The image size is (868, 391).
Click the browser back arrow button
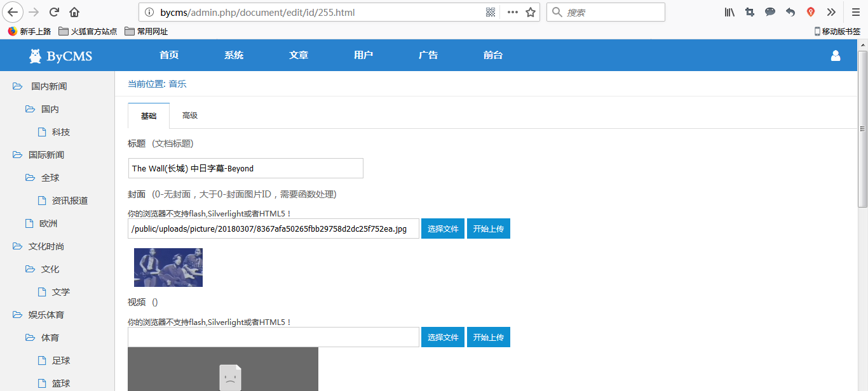(13, 12)
